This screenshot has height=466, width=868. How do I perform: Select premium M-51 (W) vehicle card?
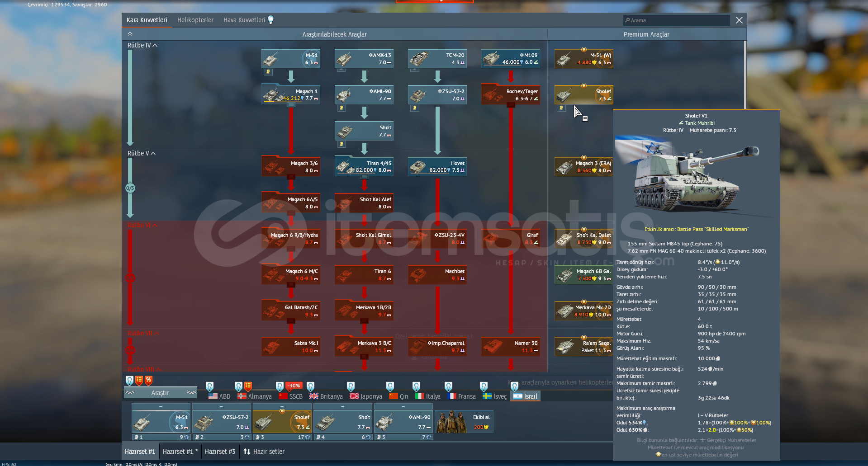[x=584, y=59]
